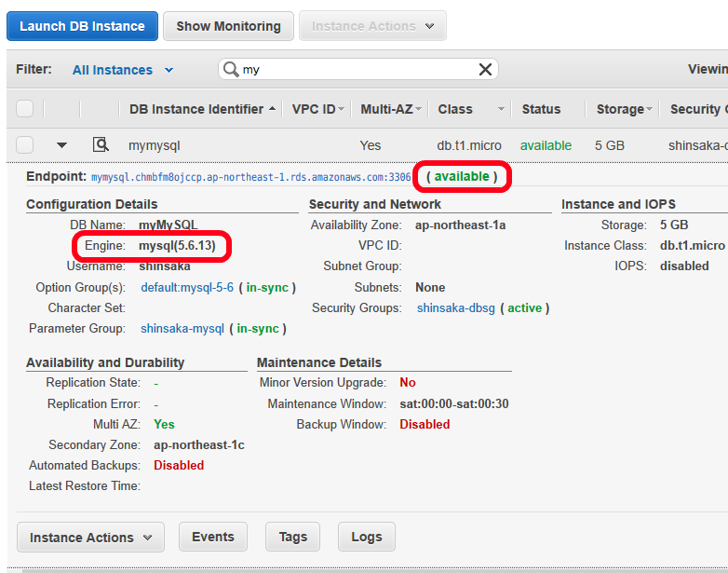This screenshot has height=573, width=728.
Task: Click the Tags button
Action: point(293,537)
